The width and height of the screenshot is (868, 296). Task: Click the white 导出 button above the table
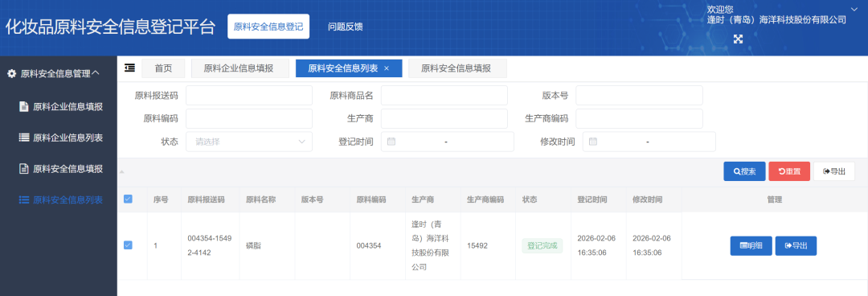tap(834, 171)
